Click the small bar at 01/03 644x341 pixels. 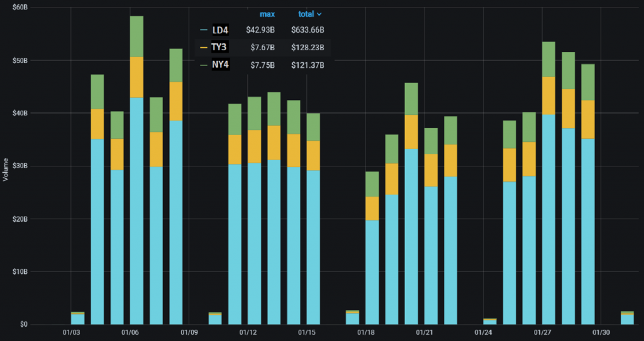tap(77, 318)
